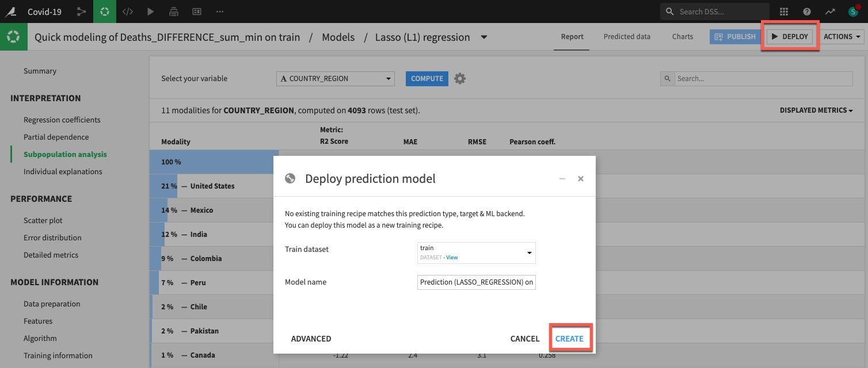Open the Train dataset dropdown

tap(476, 252)
